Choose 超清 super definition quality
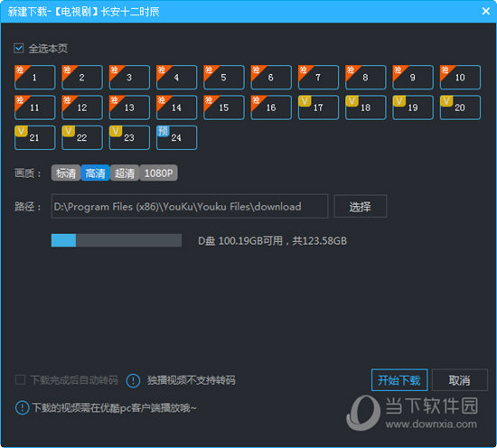Image resolution: width=497 pixels, height=448 pixels. coord(125,173)
